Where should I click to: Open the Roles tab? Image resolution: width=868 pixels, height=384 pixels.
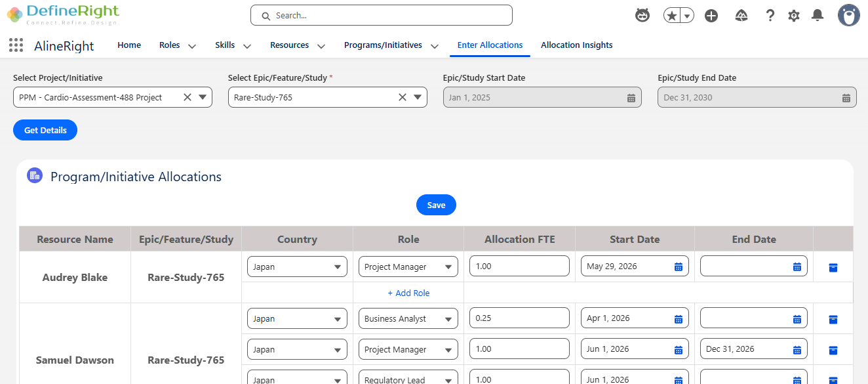tap(170, 45)
